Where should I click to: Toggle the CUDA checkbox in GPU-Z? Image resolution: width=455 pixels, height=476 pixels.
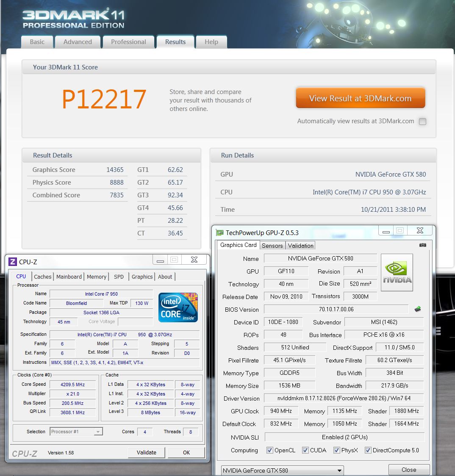coord(305,450)
